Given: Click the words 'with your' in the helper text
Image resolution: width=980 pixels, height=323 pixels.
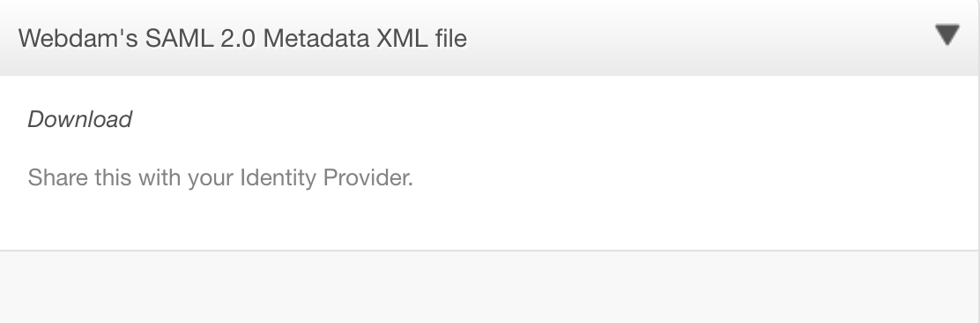Looking at the screenshot, I should (186, 177).
